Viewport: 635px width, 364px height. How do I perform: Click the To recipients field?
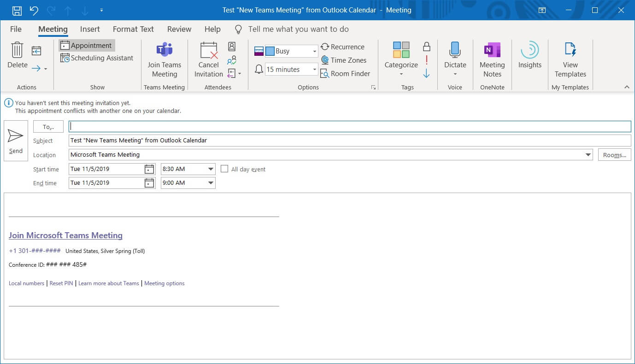[x=350, y=126]
